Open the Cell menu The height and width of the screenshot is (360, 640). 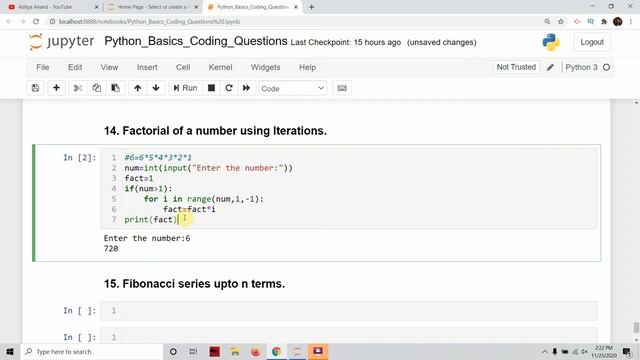click(183, 67)
